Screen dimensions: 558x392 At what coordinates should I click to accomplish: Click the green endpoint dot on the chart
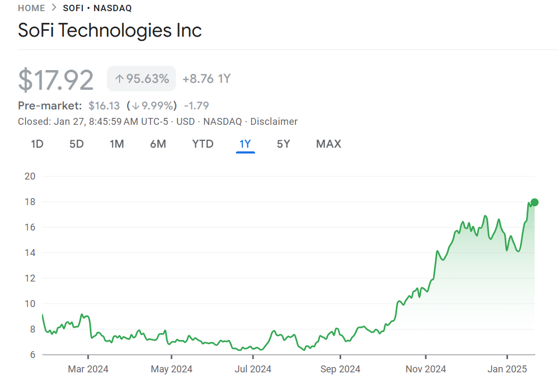coord(535,202)
